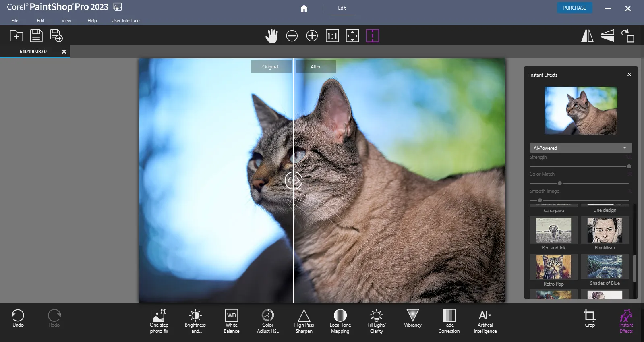Expand the AI-Powered category dropdown

(581, 148)
